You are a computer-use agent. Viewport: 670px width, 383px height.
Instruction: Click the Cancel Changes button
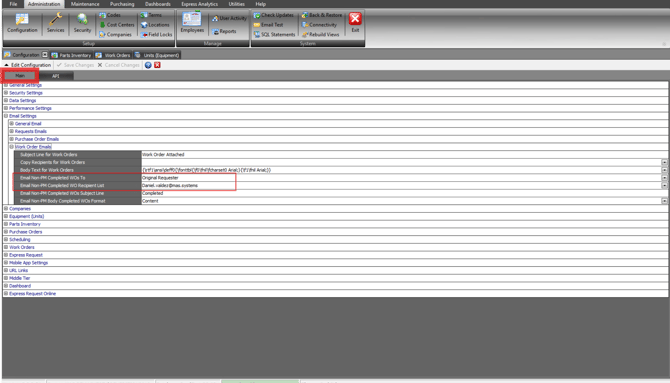(118, 65)
